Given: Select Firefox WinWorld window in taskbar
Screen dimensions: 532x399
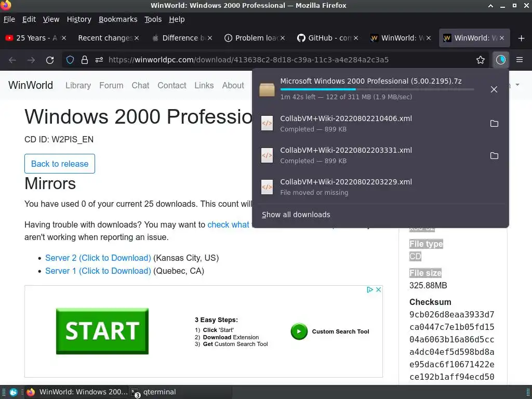Looking at the screenshot, I should tap(77, 392).
